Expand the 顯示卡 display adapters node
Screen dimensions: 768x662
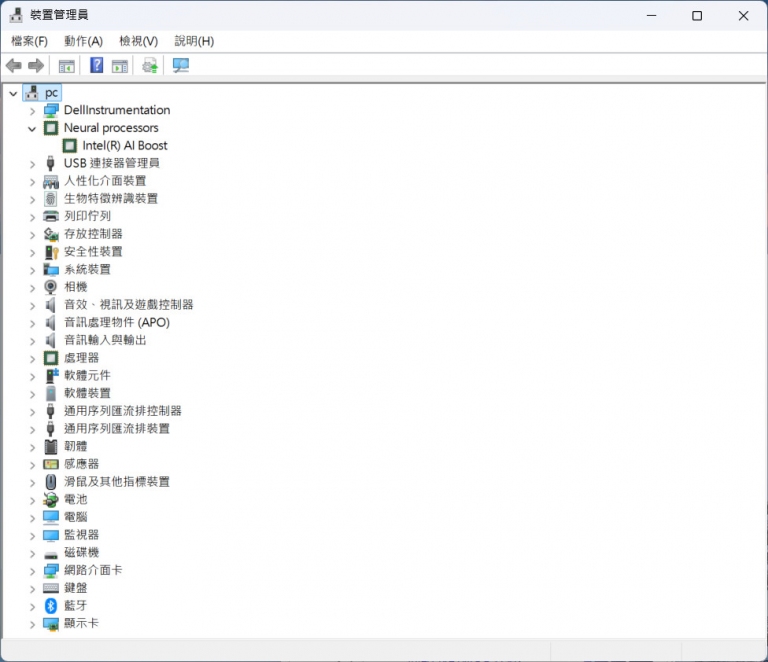coord(32,623)
